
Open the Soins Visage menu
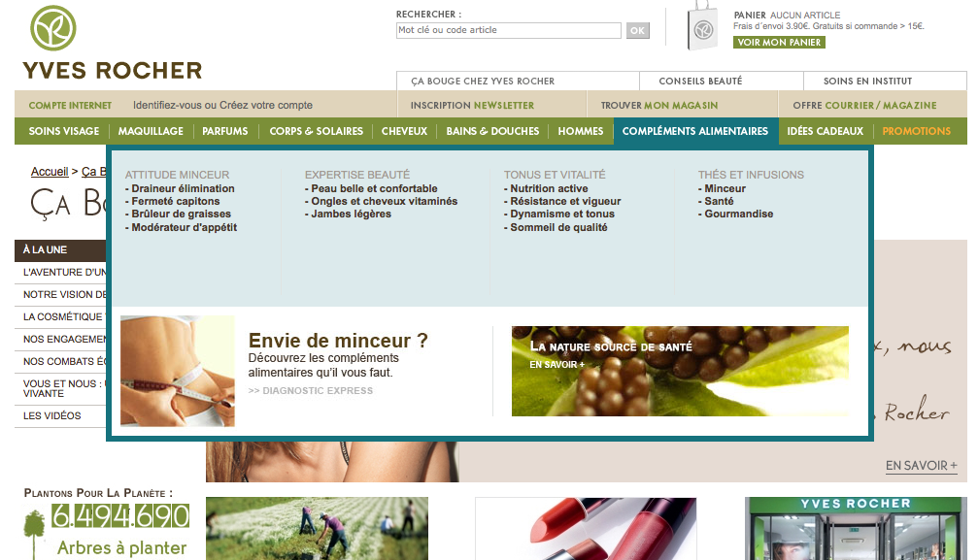coord(64,131)
